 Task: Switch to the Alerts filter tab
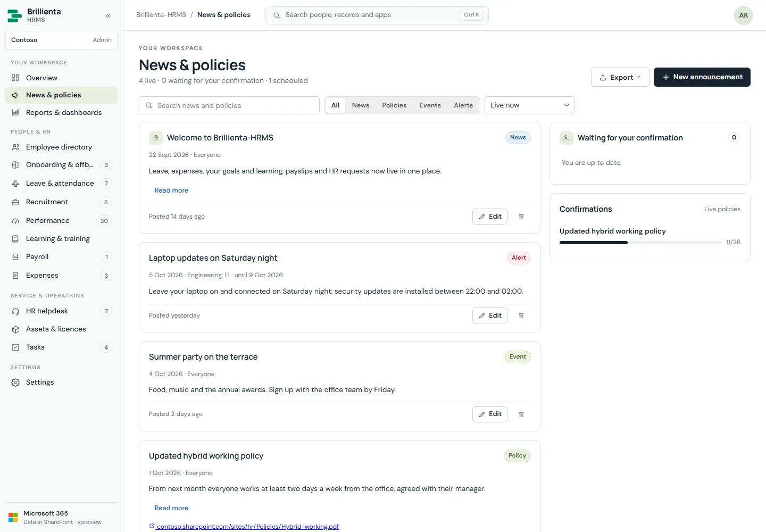point(463,105)
